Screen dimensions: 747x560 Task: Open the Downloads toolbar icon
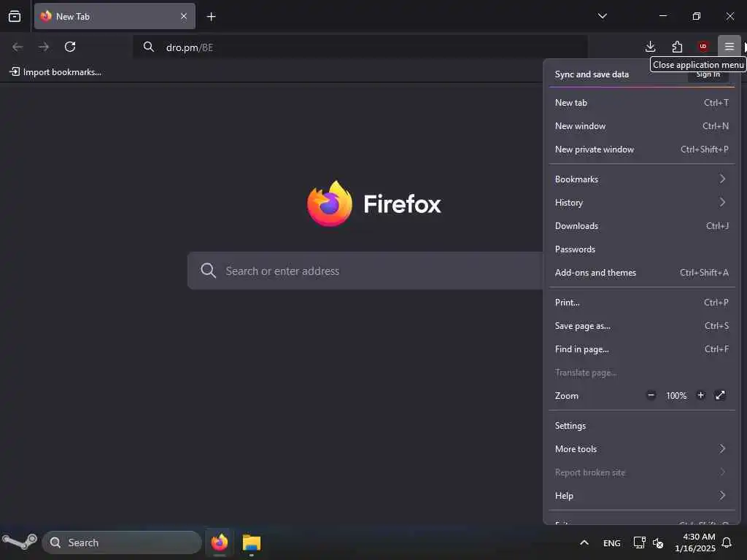point(650,46)
